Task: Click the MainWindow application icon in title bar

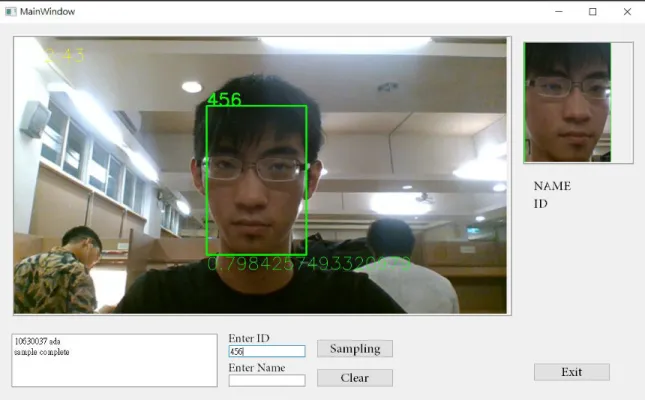Action: (x=11, y=12)
